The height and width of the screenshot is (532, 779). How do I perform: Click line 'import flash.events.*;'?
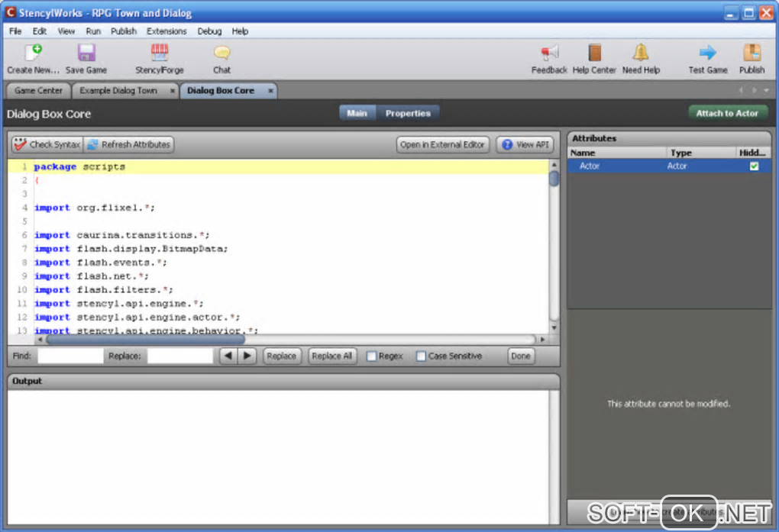tap(100, 263)
